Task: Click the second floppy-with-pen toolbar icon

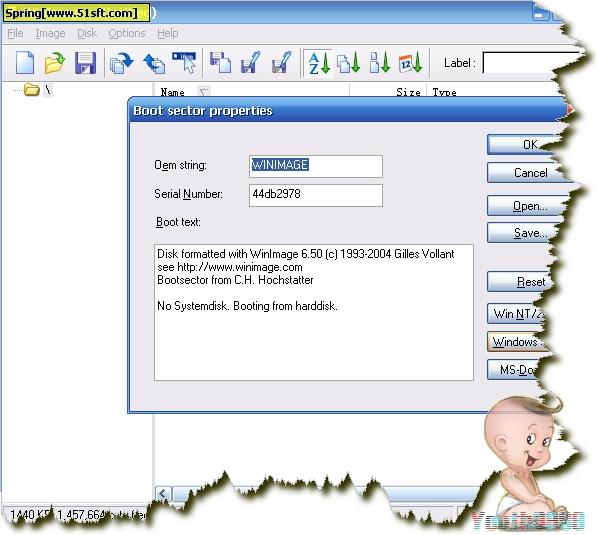Action: 282,63
